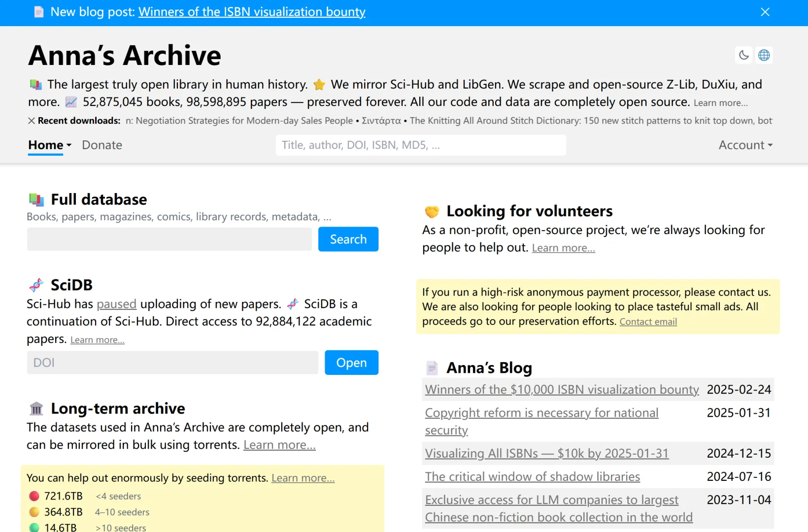Click the Contact email link

point(648,322)
